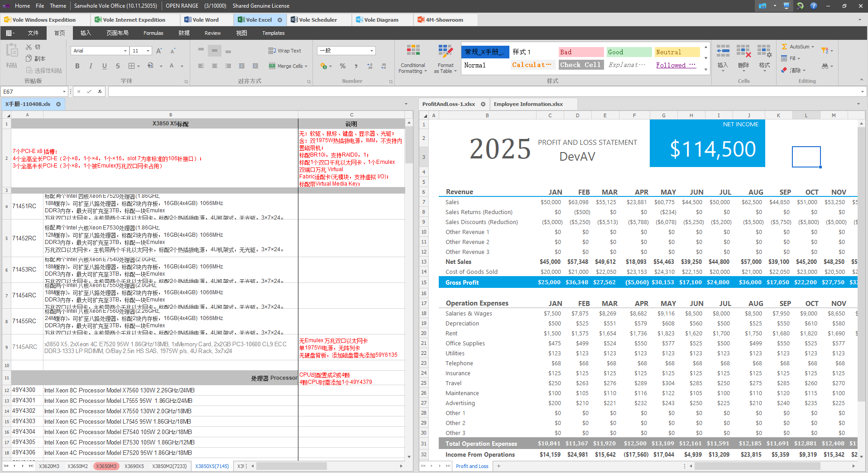Screen dimensions: 868x473
Task: Click the increase font size icon
Action: (x=159, y=51)
